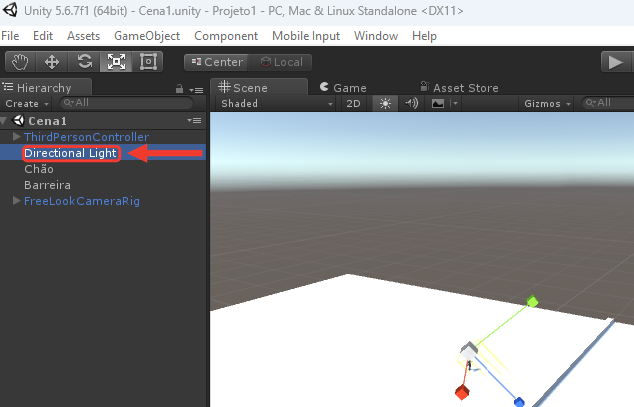Open the File menu
The width and height of the screenshot is (634, 407).
(x=10, y=36)
